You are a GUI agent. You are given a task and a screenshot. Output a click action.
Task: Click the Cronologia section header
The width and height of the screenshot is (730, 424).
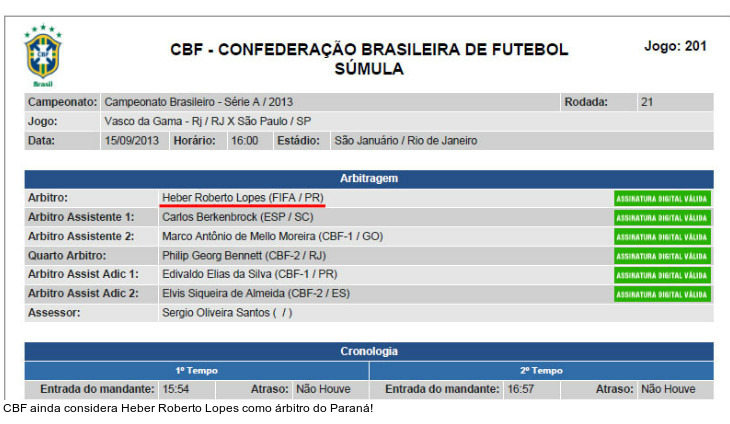369,351
